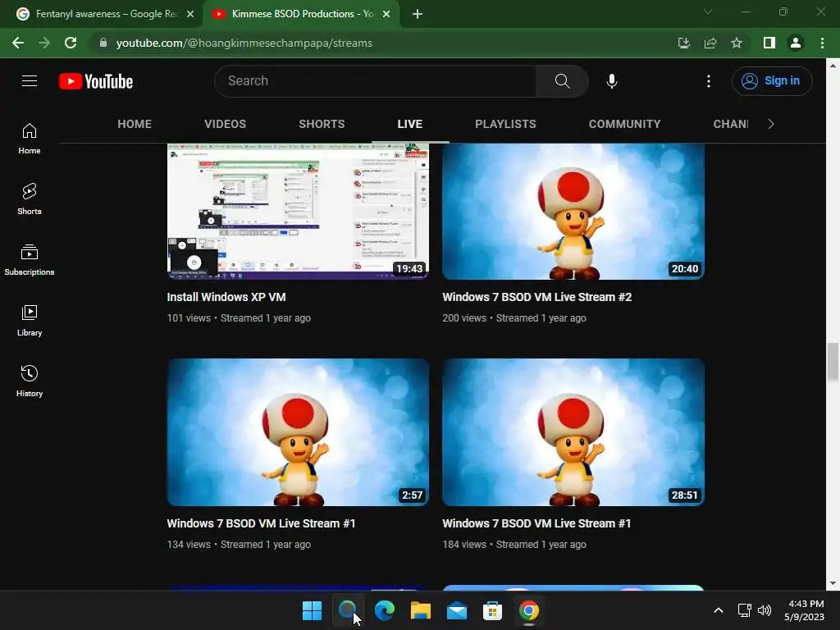Screen dimensions: 840x630
Task: Click the YouTube search input field
Action: pos(376,81)
